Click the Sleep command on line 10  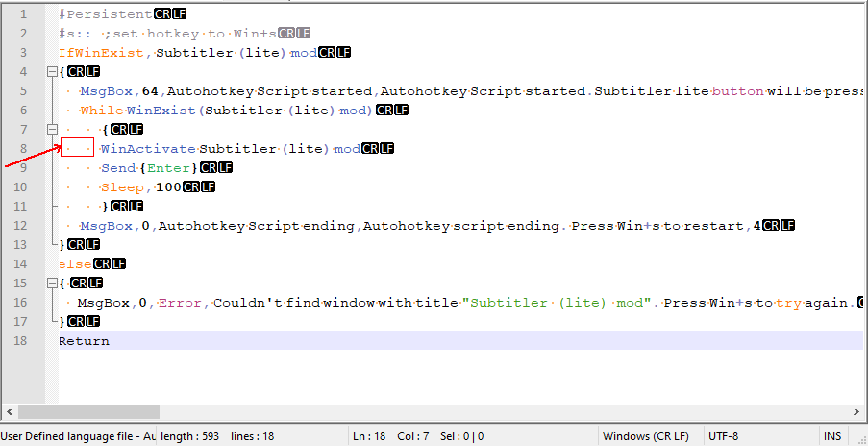122,187
